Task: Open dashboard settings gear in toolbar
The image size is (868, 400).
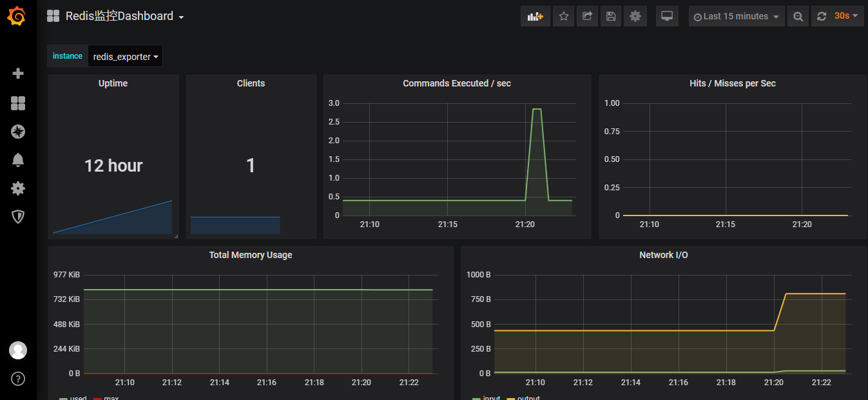Action: coord(635,16)
